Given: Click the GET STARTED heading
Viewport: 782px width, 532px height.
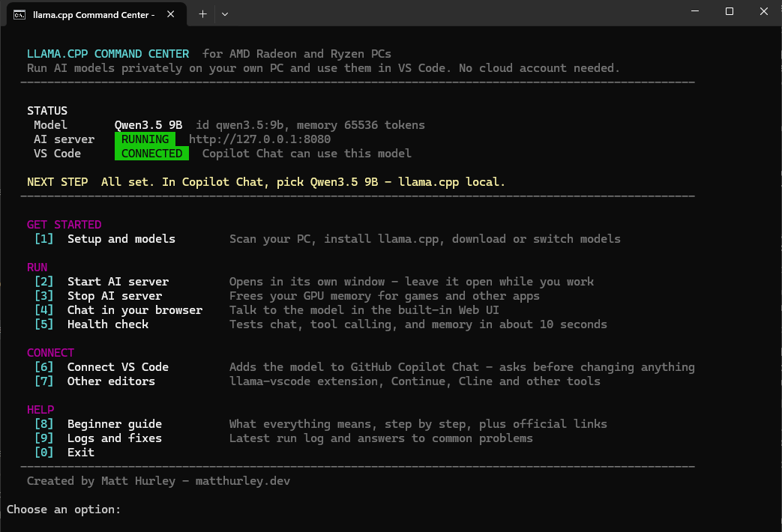Looking at the screenshot, I should click(x=64, y=225).
